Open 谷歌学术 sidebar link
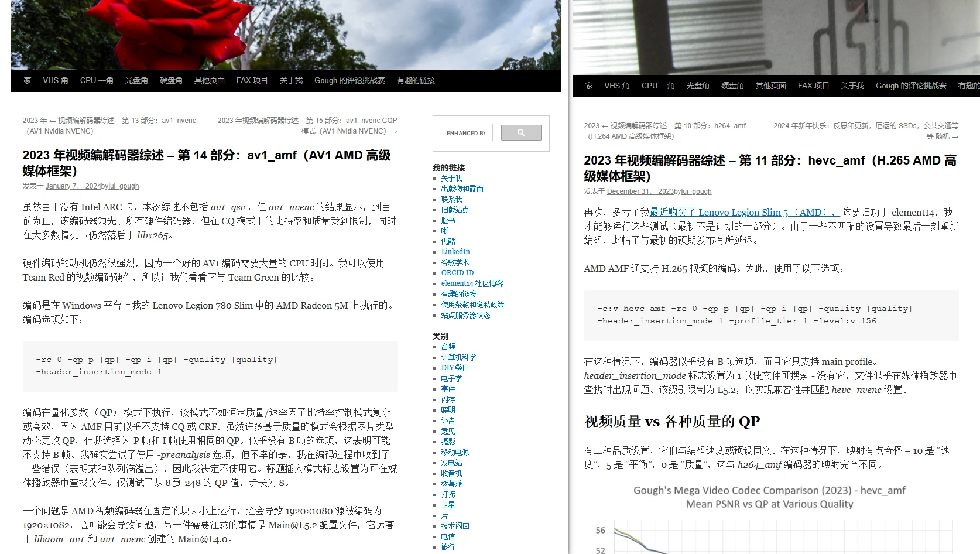The width and height of the screenshot is (980, 554). click(x=455, y=262)
